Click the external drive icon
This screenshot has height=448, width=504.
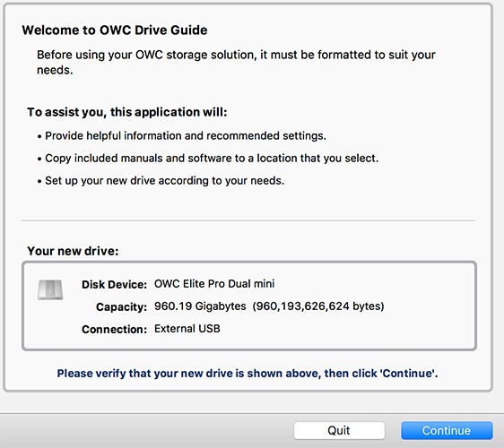point(50,289)
